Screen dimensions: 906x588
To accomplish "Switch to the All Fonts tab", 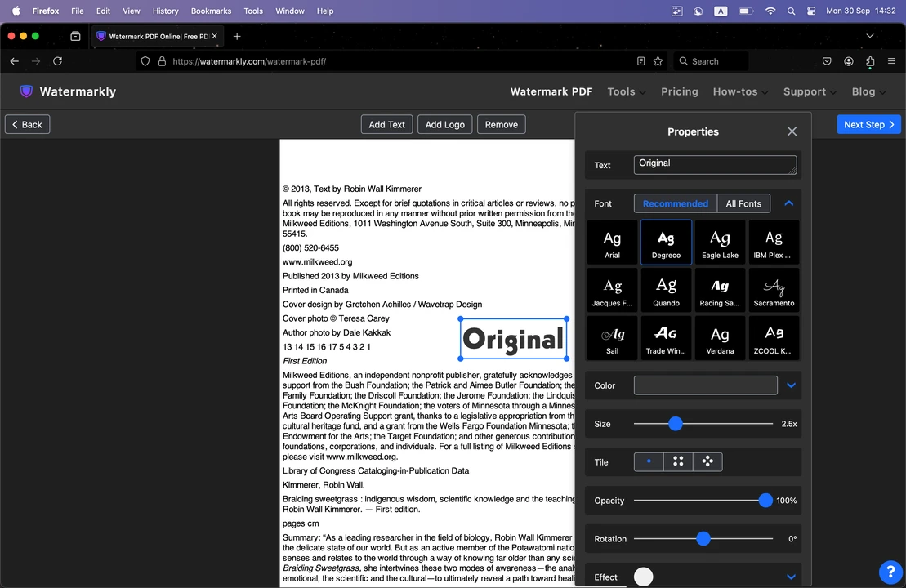I will 743,203.
